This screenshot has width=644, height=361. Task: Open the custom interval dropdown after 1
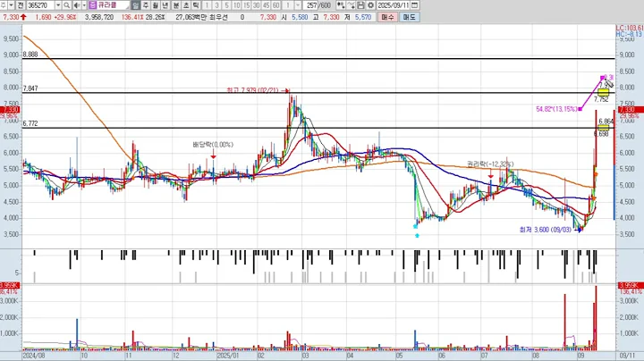pyautogui.click(x=298, y=5)
